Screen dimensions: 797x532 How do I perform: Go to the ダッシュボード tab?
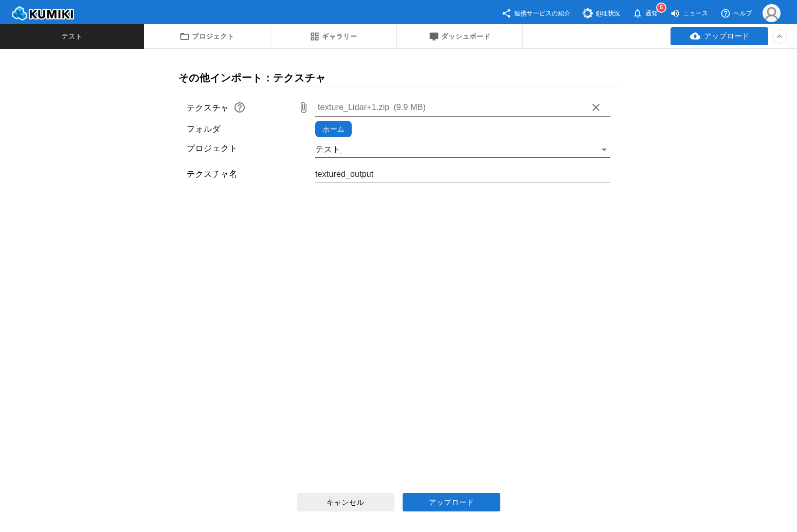[460, 36]
